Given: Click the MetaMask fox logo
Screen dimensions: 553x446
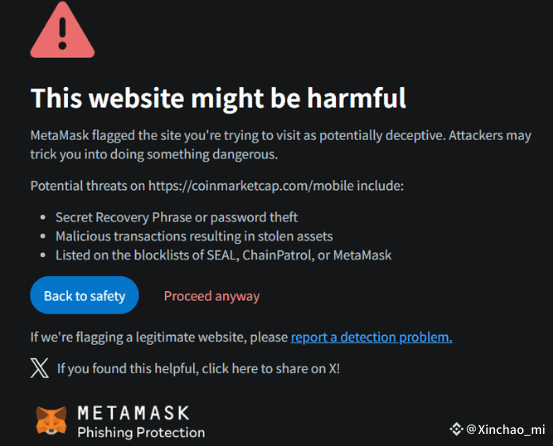Looking at the screenshot, I should point(51,420).
